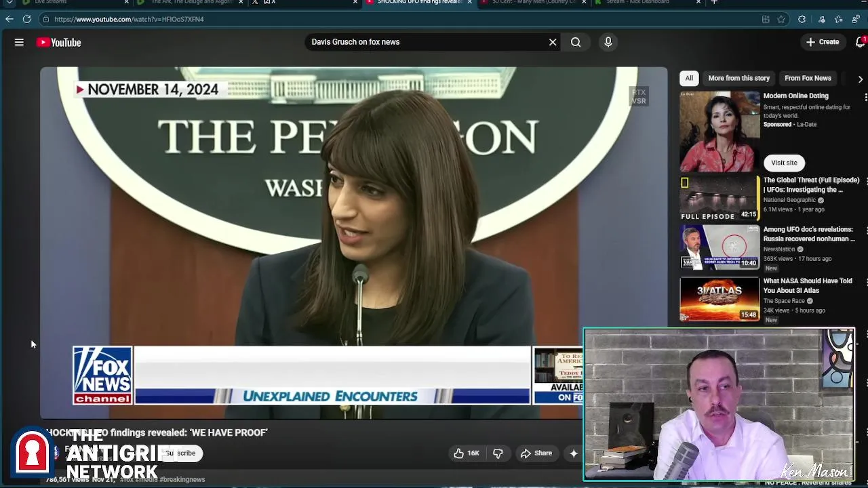Open National Geographic channel name
Screen dimensions: 868x488
pos(789,200)
